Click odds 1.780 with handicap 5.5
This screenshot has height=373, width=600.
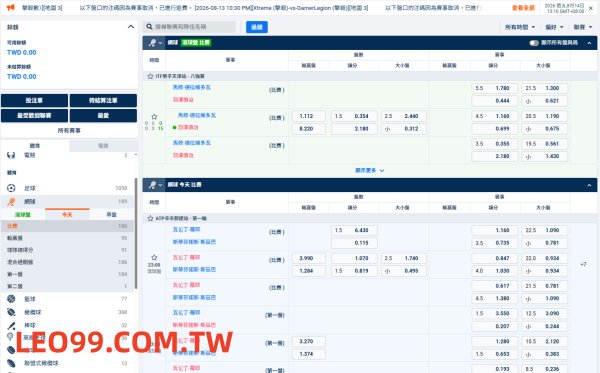tap(495, 88)
